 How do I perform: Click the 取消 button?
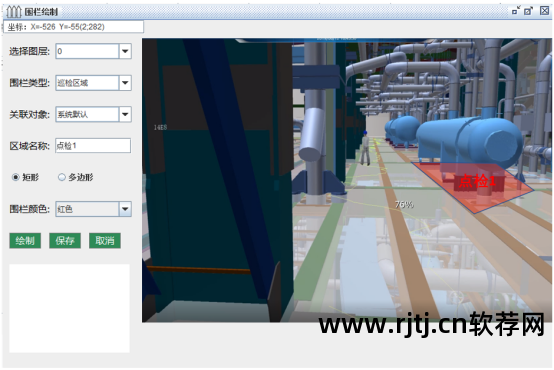click(x=105, y=241)
